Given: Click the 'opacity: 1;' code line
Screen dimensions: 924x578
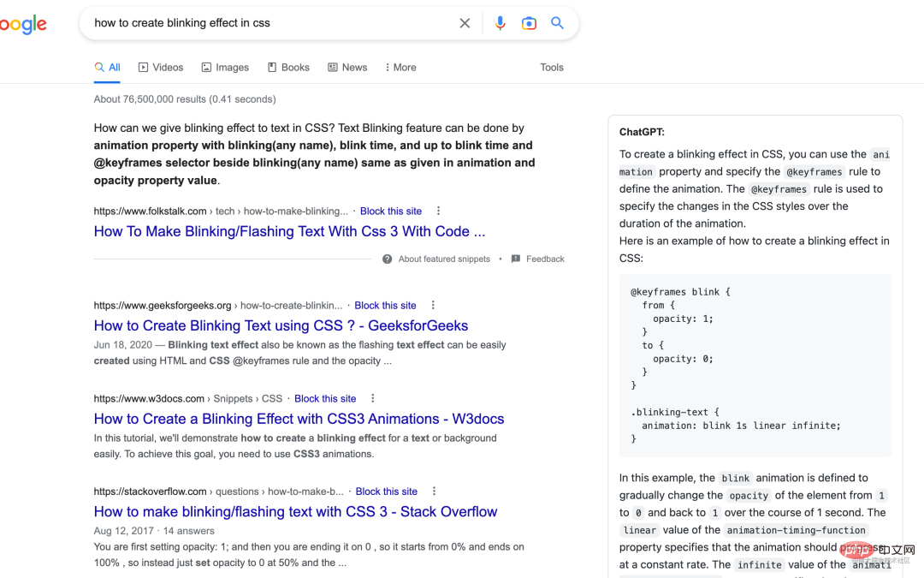Looking at the screenshot, I should click(683, 319).
